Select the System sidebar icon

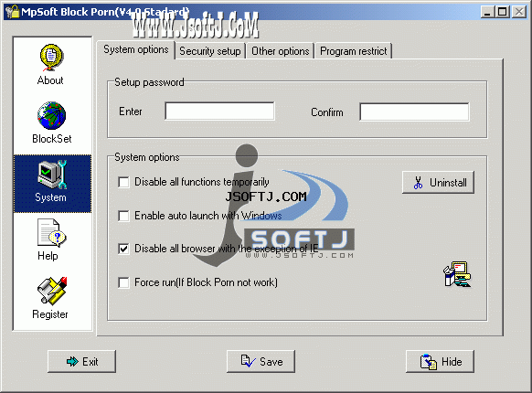(x=52, y=175)
